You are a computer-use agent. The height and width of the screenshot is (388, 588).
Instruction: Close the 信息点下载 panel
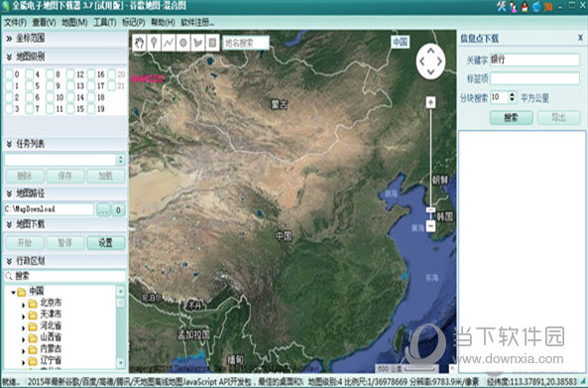click(x=580, y=38)
